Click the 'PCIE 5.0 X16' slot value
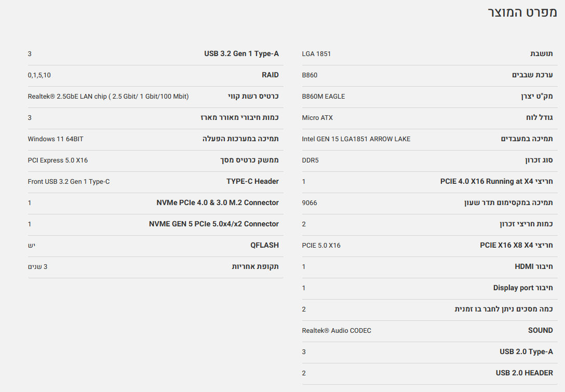The image size is (565, 392). click(321, 246)
